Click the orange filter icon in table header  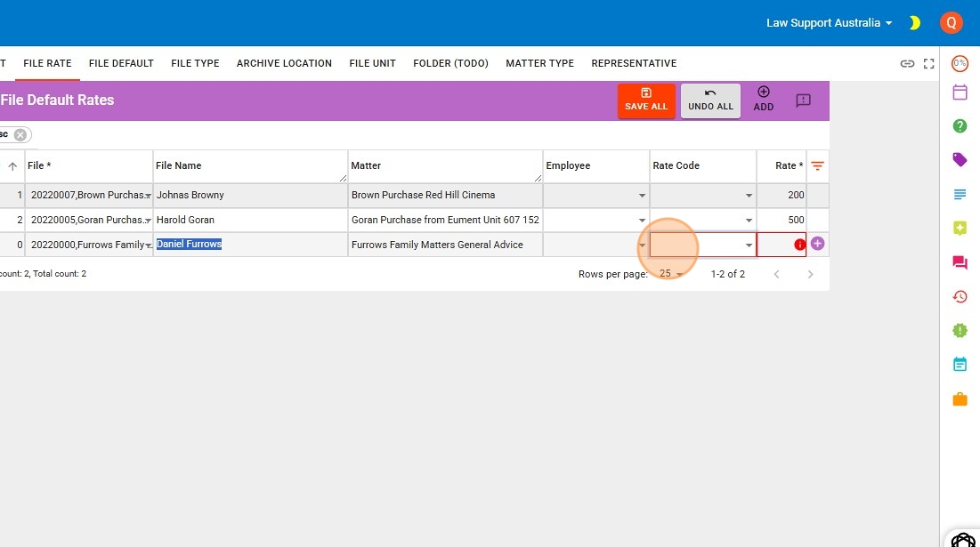coord(817,166)
